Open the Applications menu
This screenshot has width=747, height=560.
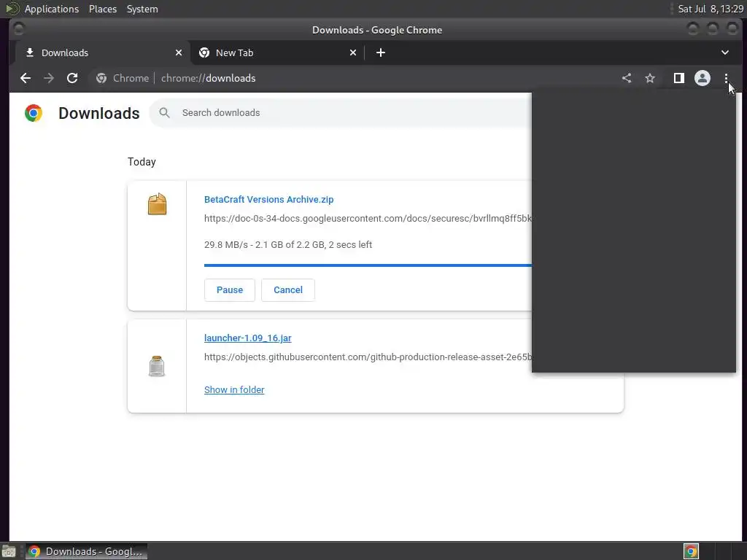[x=52, y=9]
